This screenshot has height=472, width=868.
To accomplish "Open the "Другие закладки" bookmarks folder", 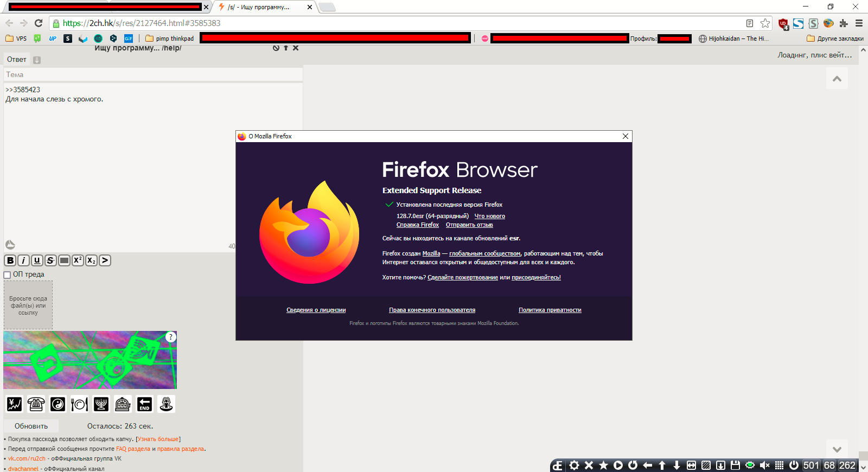I will pyautogui.click(x=835, y=39).
